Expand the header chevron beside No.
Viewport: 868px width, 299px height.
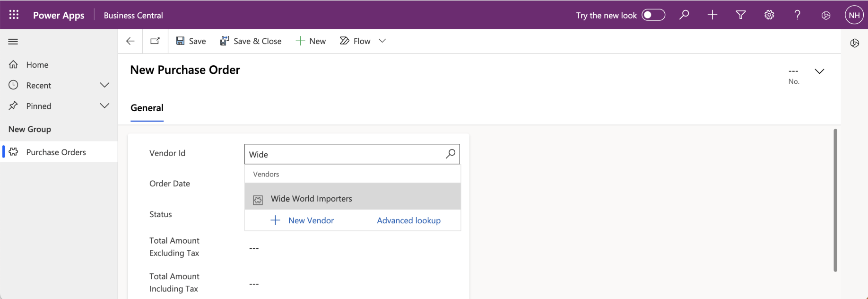[x=819, y=71]
